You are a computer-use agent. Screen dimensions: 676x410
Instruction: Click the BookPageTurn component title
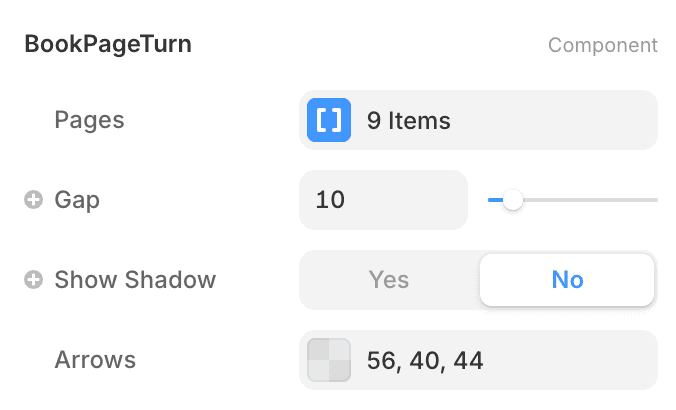(x=108, y=44)
